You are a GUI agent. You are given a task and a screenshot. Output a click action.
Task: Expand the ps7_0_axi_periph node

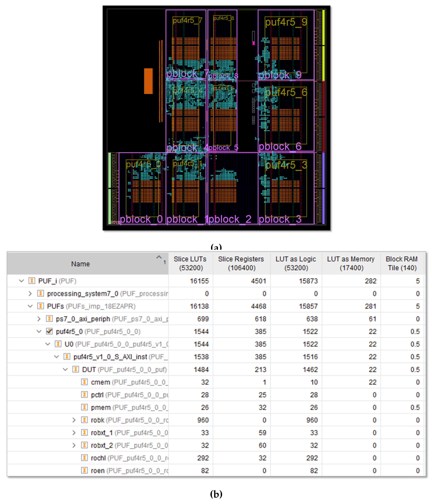[39, 319]
